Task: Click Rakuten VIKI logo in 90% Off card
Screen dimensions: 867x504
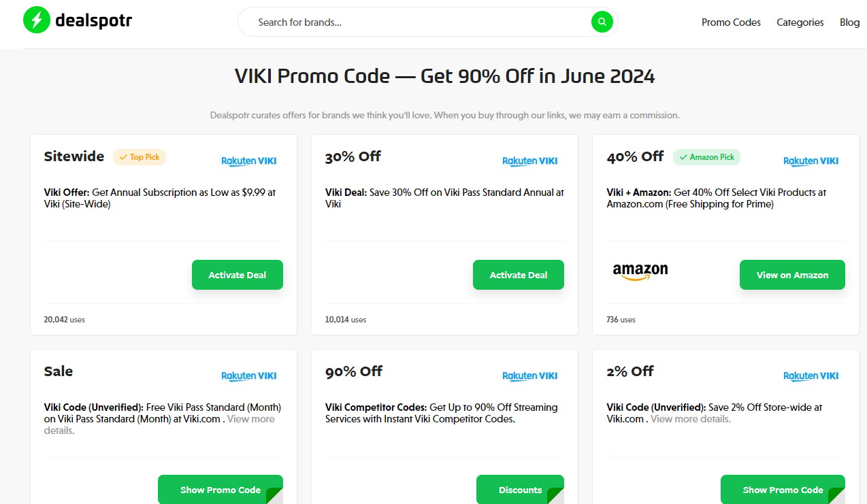Action: click(529, 376)
